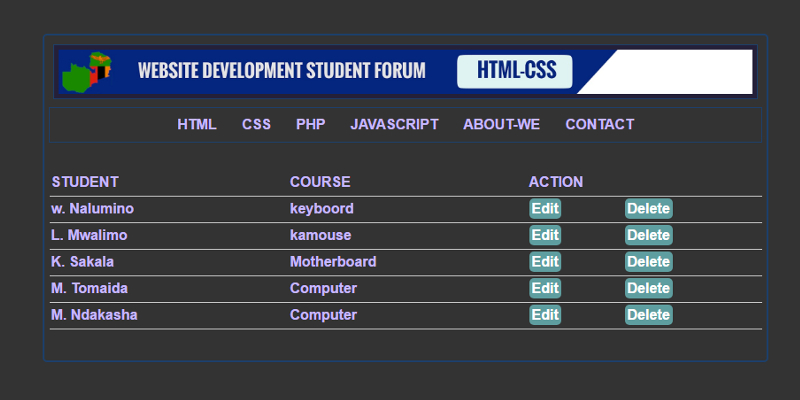
Task: Click the HTML-CSS badge in banner
Action: click(514, 72)
